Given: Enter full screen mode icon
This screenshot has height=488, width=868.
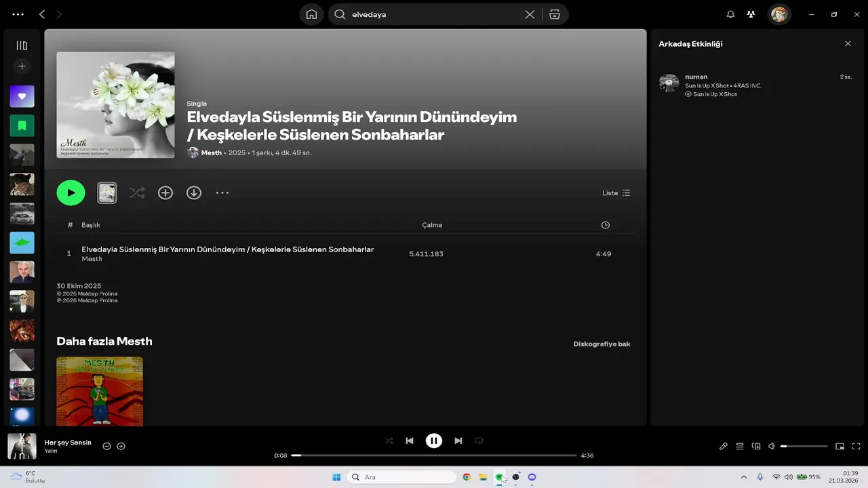Looking at the screenshot, I should 856,446.
